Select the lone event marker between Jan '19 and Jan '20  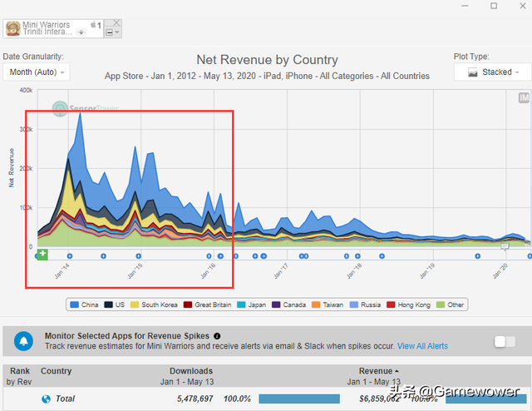[477, 256]
